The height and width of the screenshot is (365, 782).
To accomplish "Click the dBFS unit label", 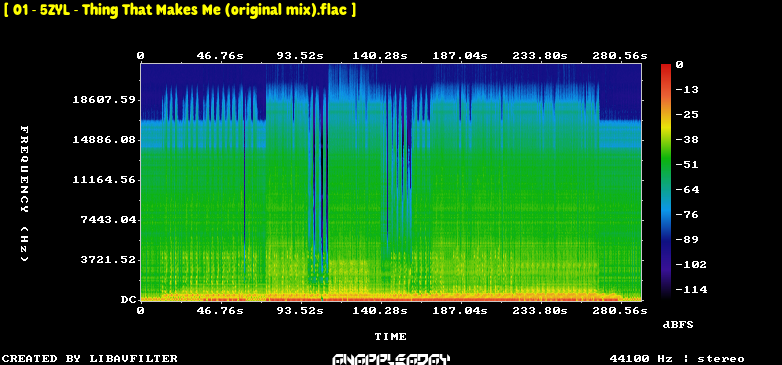I will click(678, 325).
